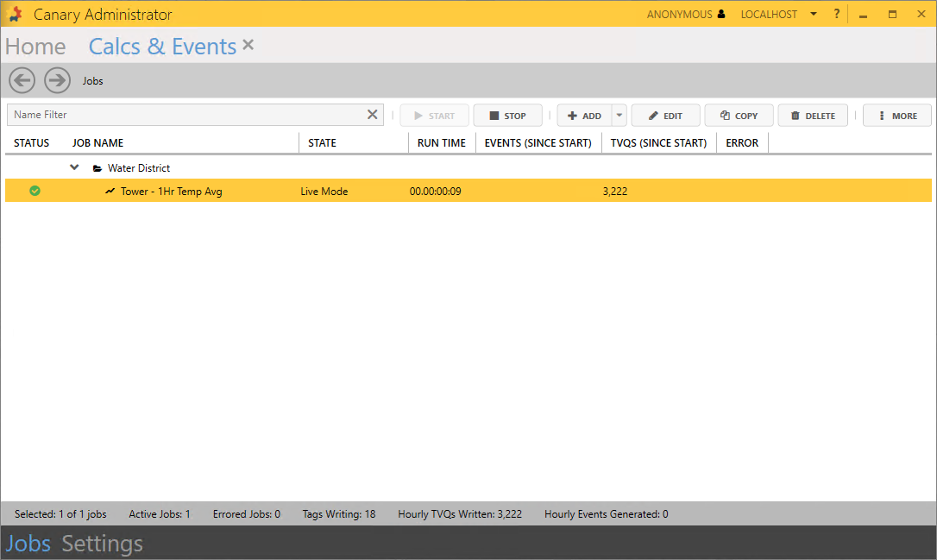Open the Add button dropdown arrow
937x560 pixels.
[619, 116]
